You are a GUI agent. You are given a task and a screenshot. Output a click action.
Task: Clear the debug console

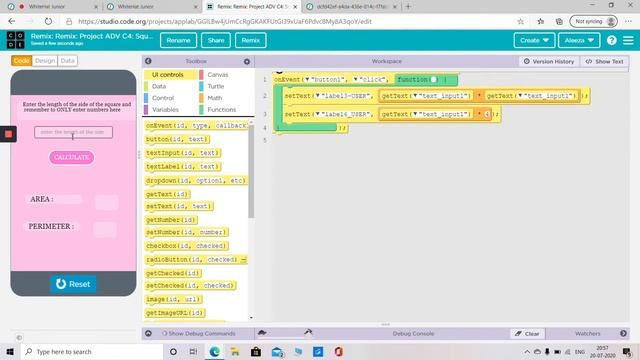coord(527,333)
